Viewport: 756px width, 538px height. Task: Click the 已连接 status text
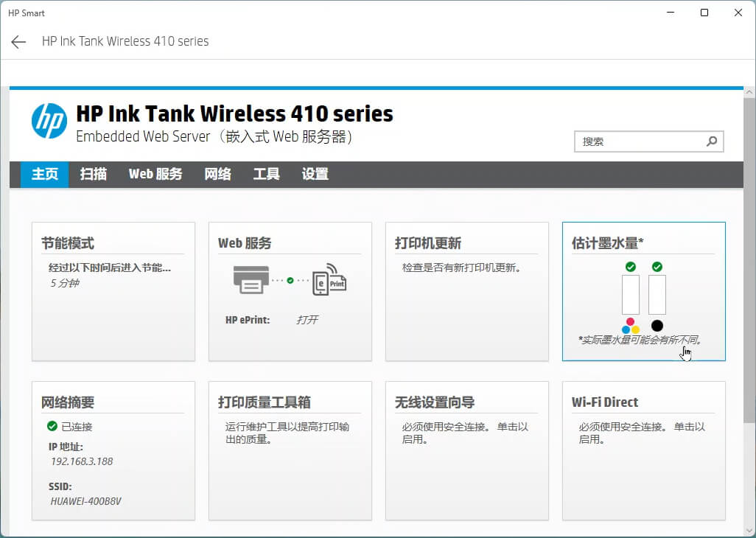pos(77,427)
